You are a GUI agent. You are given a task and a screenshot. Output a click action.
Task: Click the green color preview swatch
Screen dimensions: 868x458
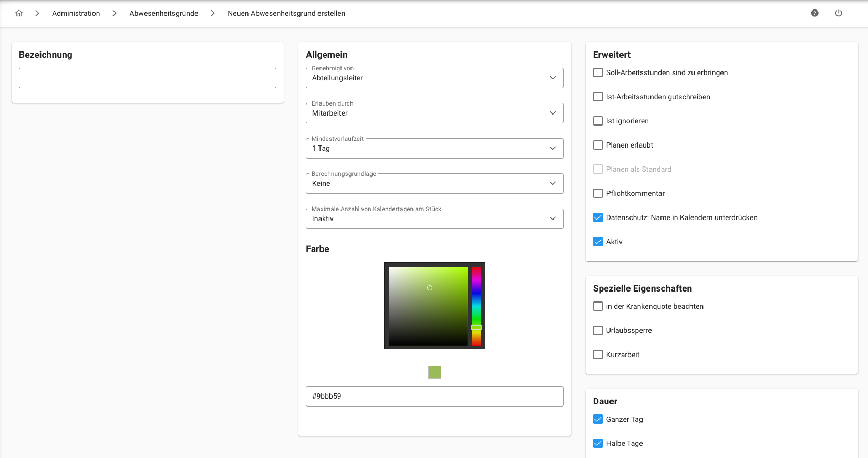coord(435,372)
